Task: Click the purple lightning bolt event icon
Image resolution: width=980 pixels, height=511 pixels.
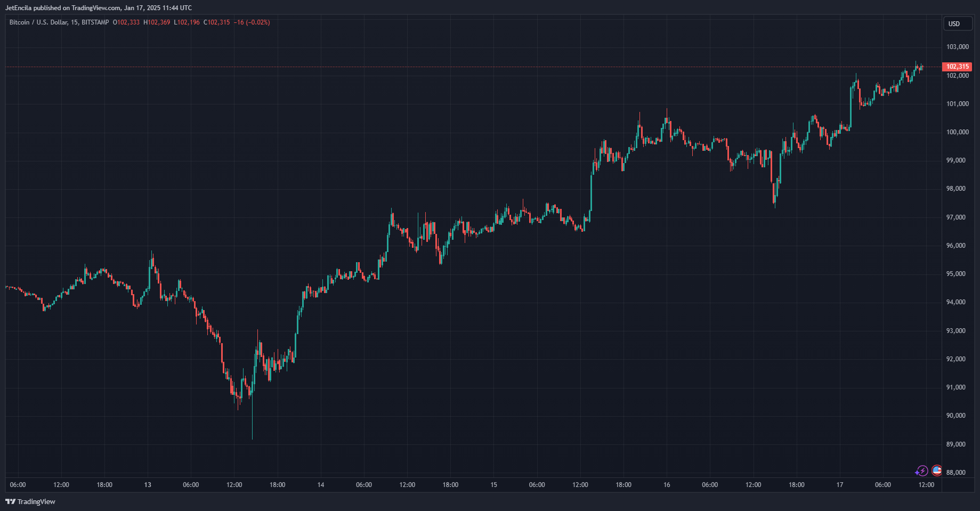Action: 921,471
